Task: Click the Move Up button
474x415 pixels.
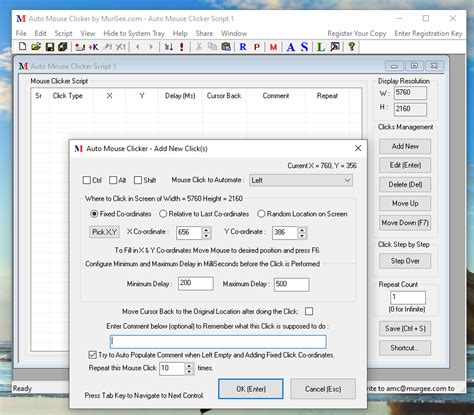Action: tap(405, 203)
